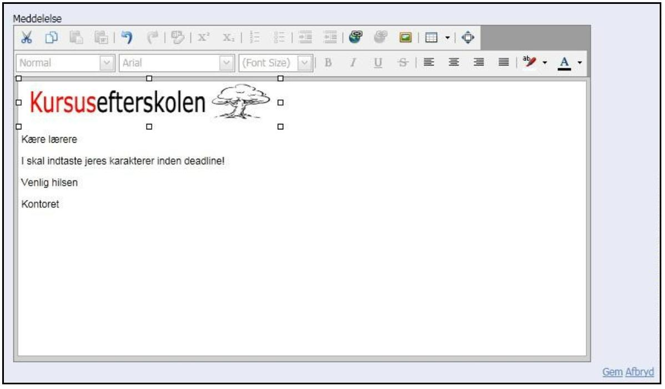
Task: Align text to the left
Action: click(x=429, y=62)
